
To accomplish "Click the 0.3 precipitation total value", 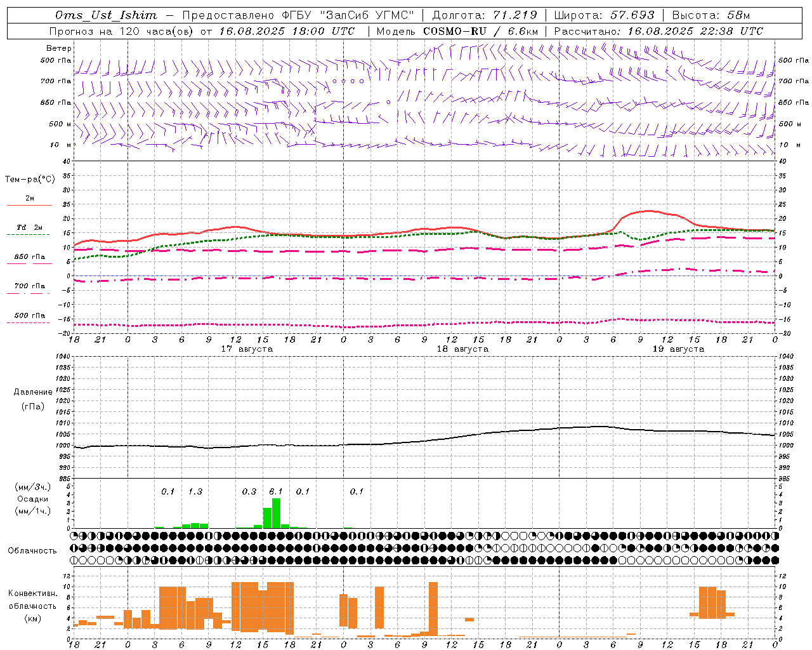I will pos(249,491).
